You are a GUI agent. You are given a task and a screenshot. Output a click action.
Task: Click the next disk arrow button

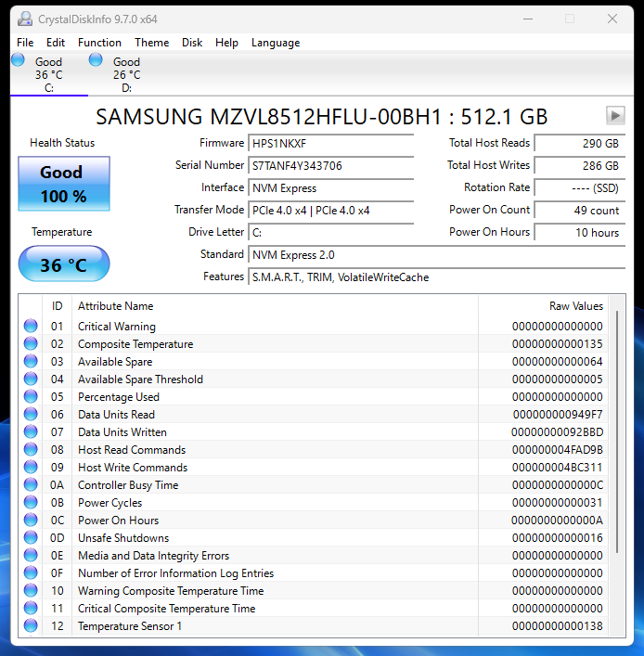coord(615,115)
